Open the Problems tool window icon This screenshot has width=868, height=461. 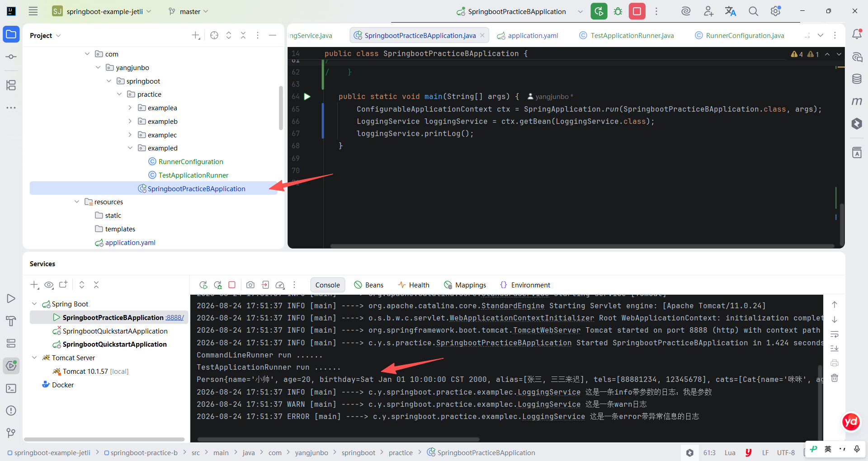(11, 410)
